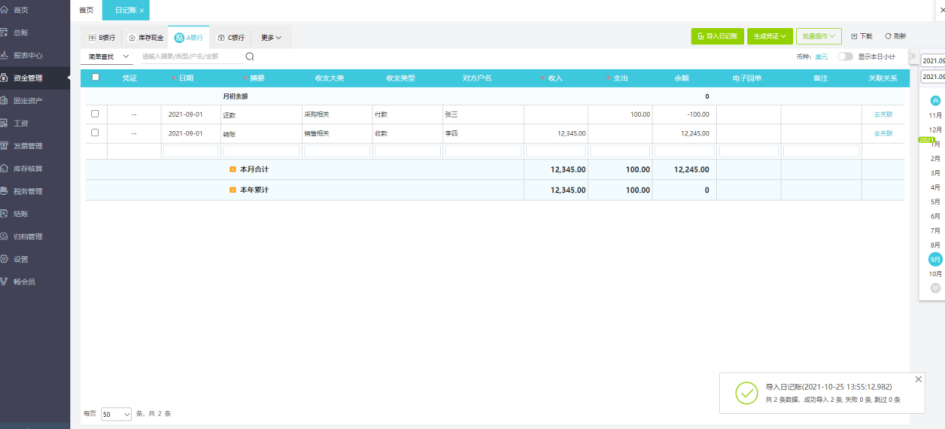Viewport: 945px width, 429px height.
Task: Open the 批量操作 dropdown
Action: tap(818, 36)
